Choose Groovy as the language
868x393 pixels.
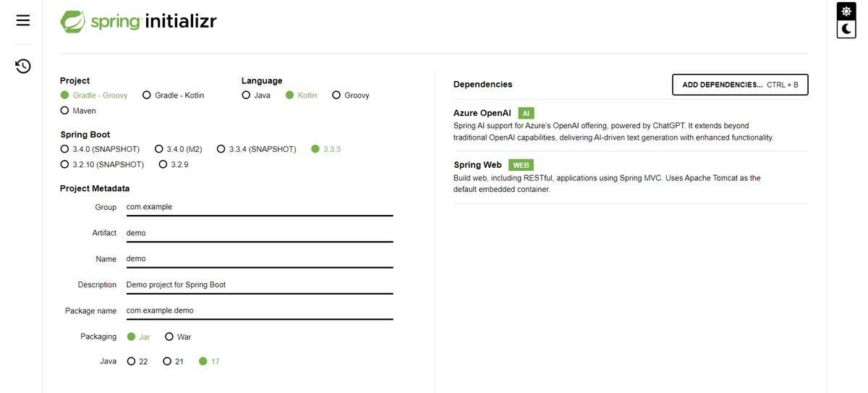pyautogui.click(x=351, y=96)
